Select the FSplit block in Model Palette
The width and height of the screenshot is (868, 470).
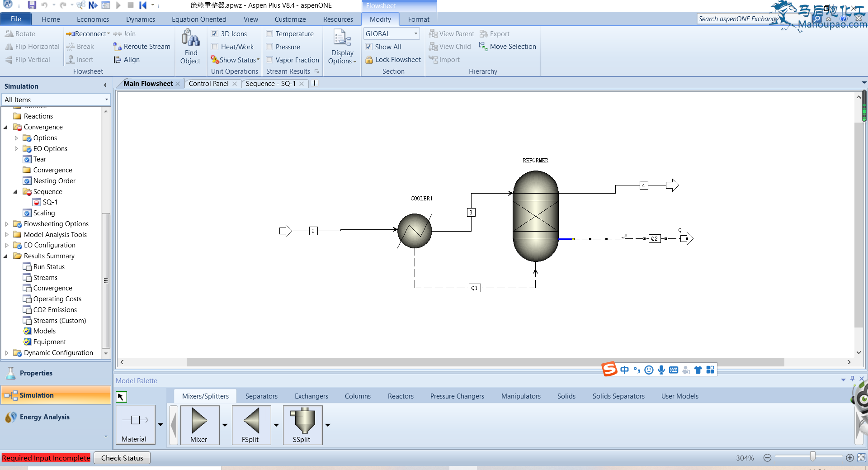point(251,425)
